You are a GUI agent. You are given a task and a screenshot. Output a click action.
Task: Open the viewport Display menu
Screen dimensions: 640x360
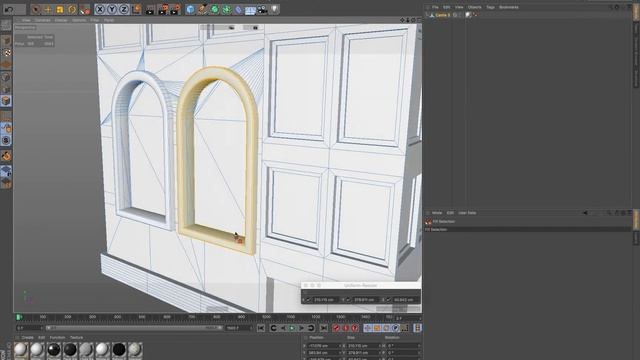pyautogui.click(x=61, y=20)
